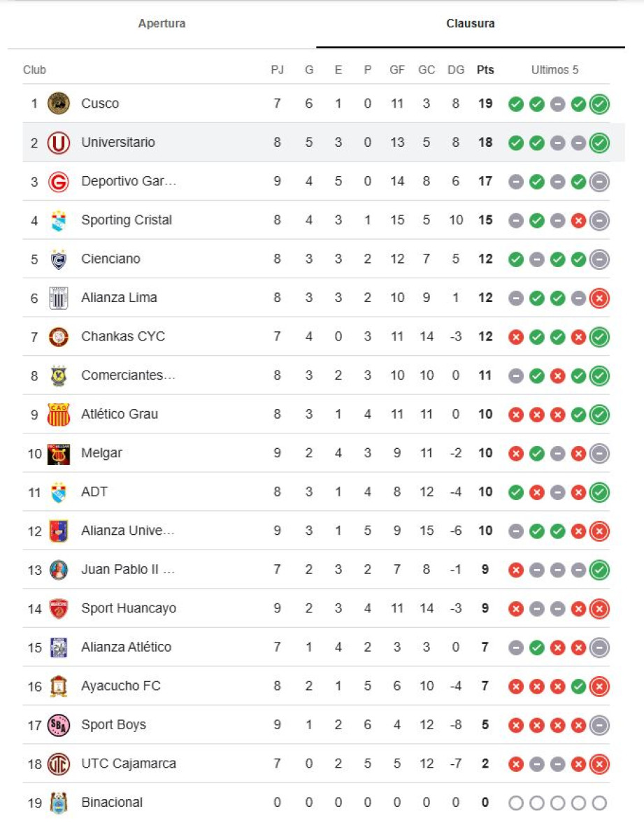Image resolution: width=644 pixels, height=839 pixels.
Task: Click Alianza Lima's latest match loss indicator
Action: tap(599, 299)
